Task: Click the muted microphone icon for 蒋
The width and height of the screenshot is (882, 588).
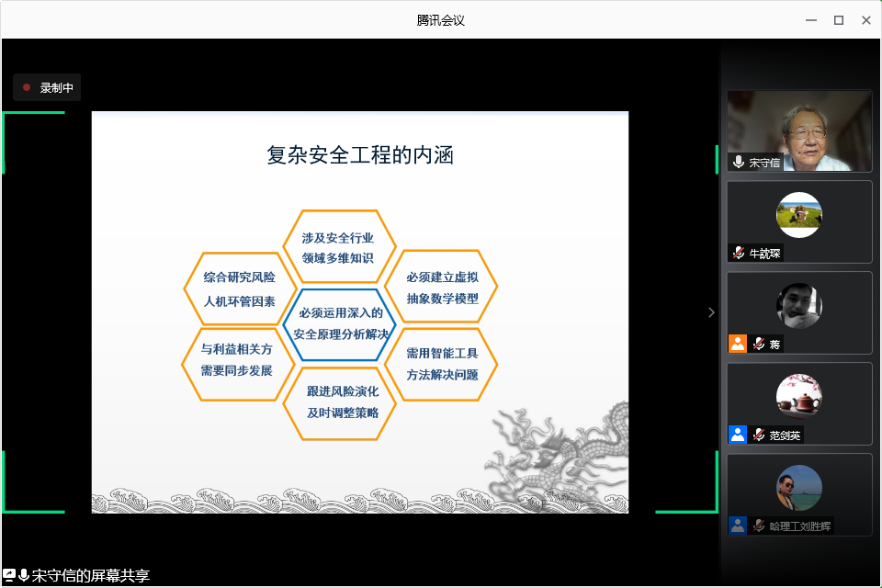Action: tap(759, 344)
